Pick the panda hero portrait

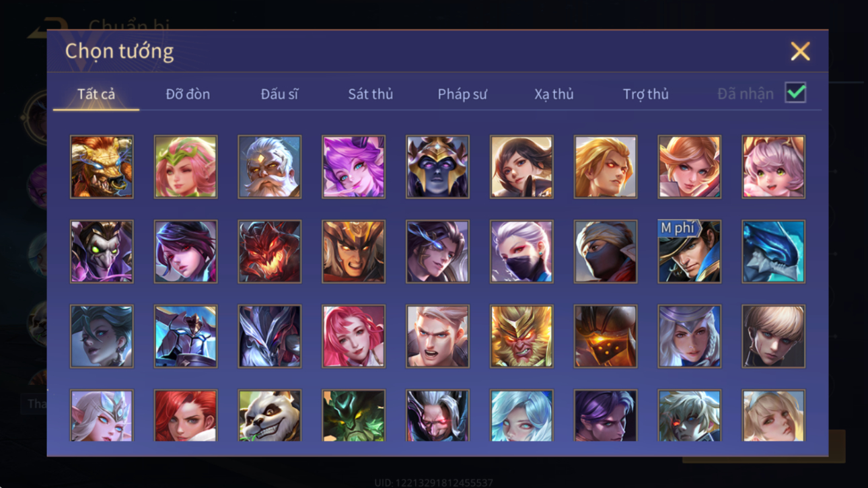click(269, 415)
